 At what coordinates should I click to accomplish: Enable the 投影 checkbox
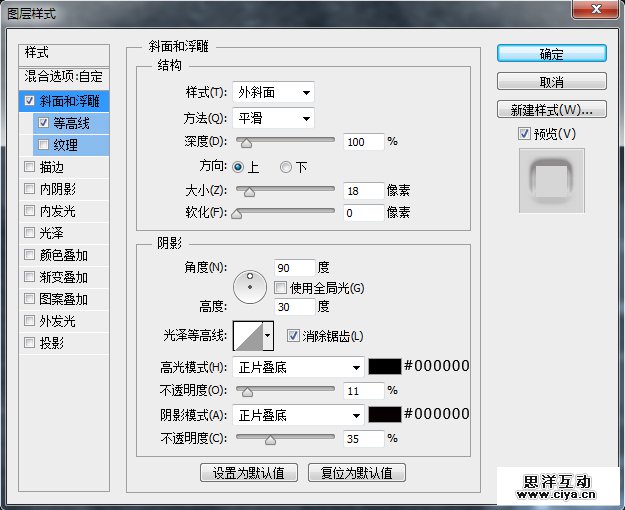[x=29, y=342]
